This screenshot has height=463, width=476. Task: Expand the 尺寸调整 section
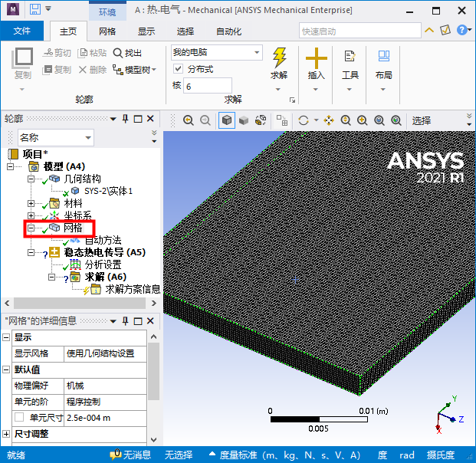(x=7, y=434)
